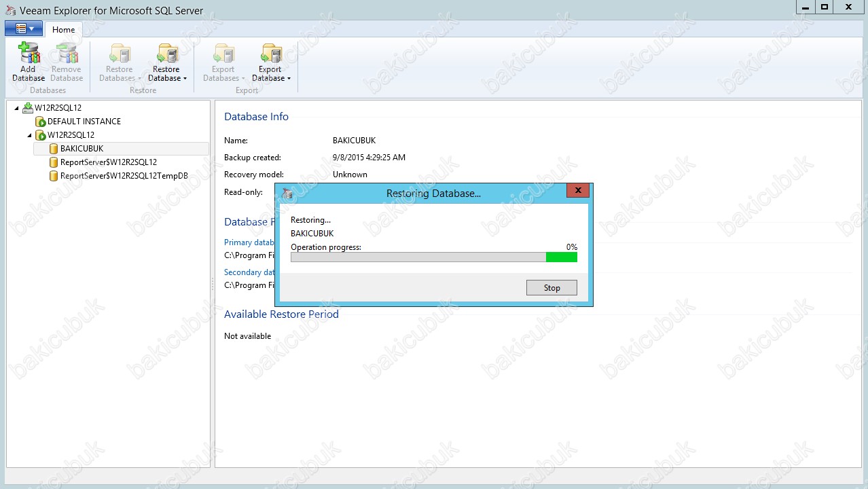The height and width of the screenshot is (489, 868).
Task: Click the 0% progress value
Action: pos(572,247)
